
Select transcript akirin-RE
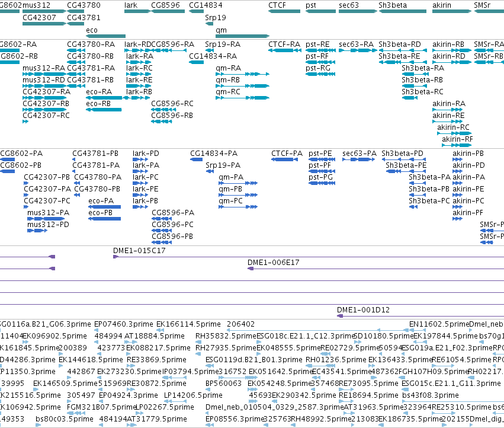pyautogui.click(x=448, y=115)
